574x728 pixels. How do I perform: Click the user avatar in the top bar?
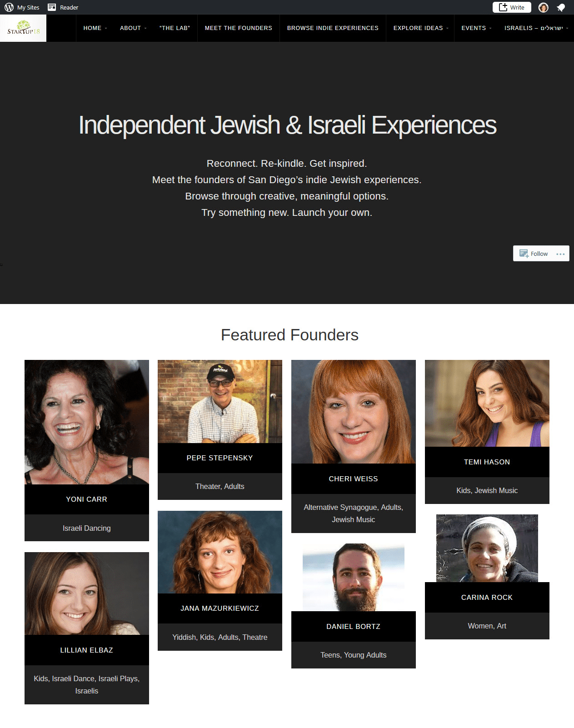point(543,7)
